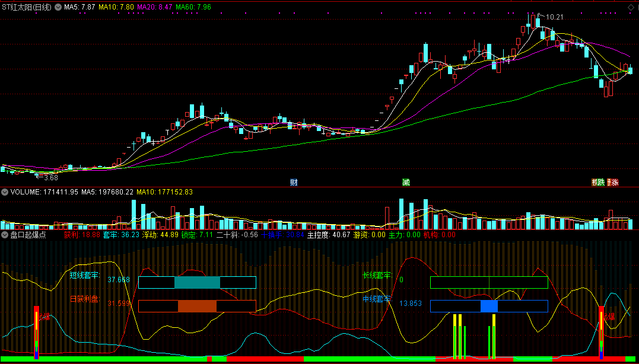Click the blue 财 event marker
Screen dimensions: 639x364
[294, 183]
